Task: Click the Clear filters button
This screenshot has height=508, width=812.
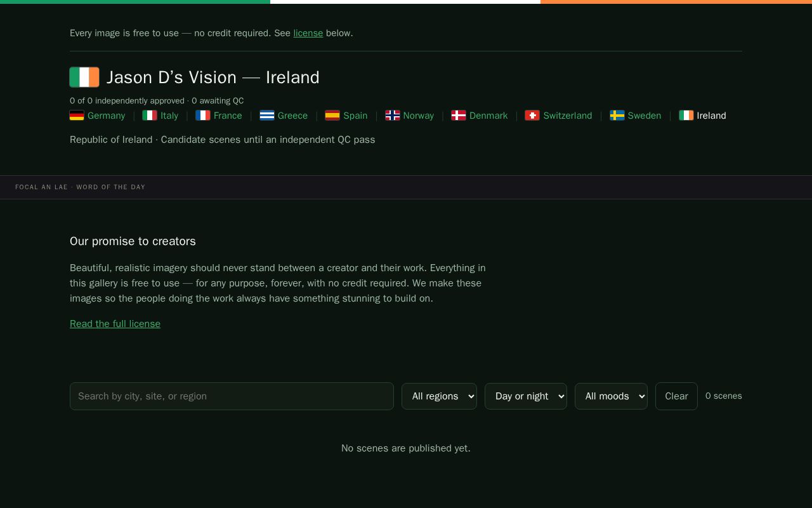Action: click(x=676, y=396)
